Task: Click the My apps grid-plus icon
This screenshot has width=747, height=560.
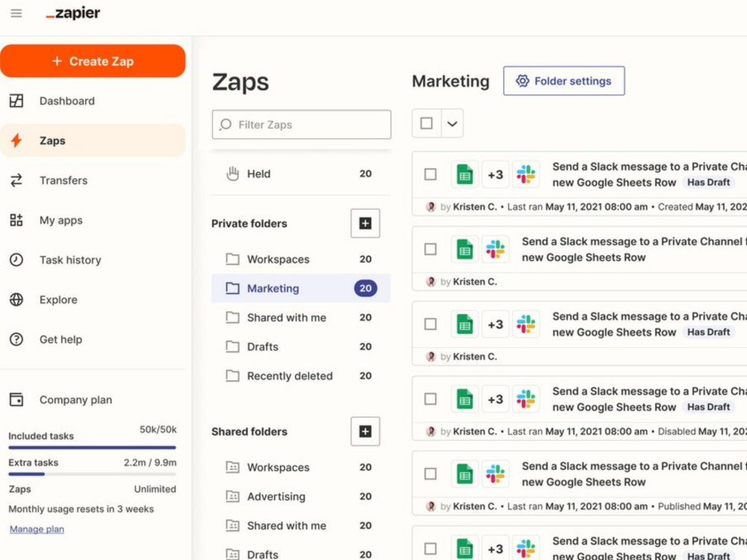Action: tap(16, 220)
